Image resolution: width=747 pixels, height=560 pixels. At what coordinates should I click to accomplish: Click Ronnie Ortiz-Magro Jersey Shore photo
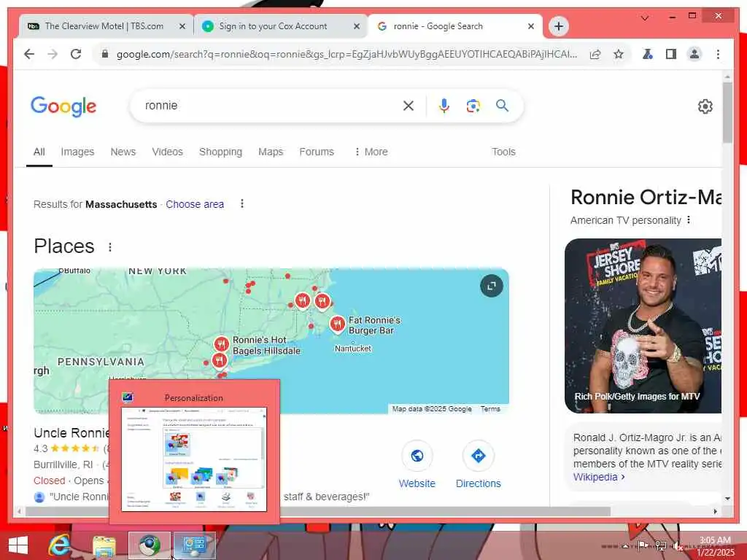point(643,326)
